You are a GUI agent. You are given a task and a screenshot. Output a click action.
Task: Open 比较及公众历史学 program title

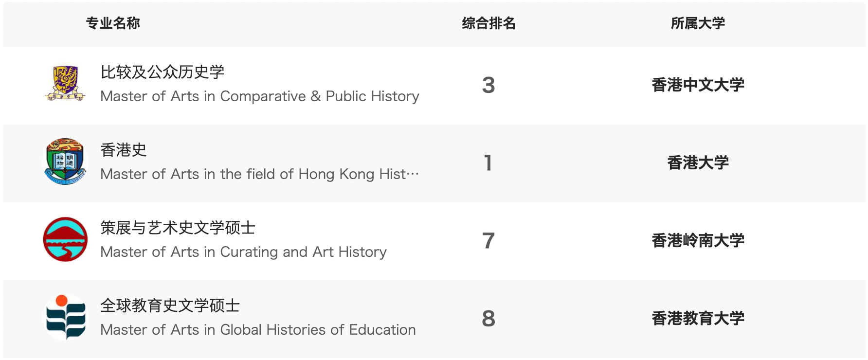point(163,72)
